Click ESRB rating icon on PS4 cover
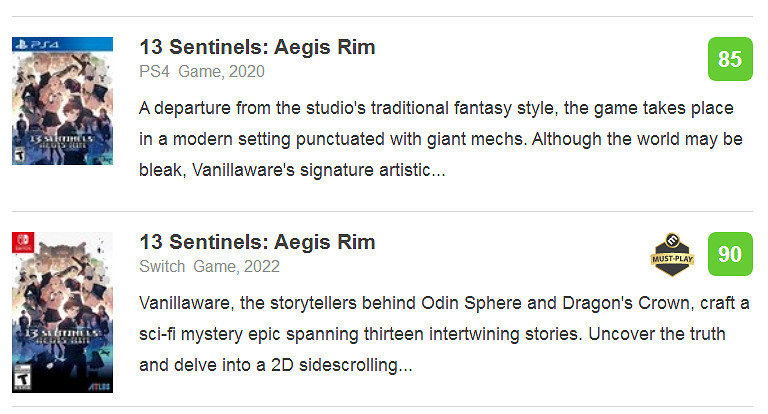Viewport: 768px width, 414px height. (x=20, y=154)
